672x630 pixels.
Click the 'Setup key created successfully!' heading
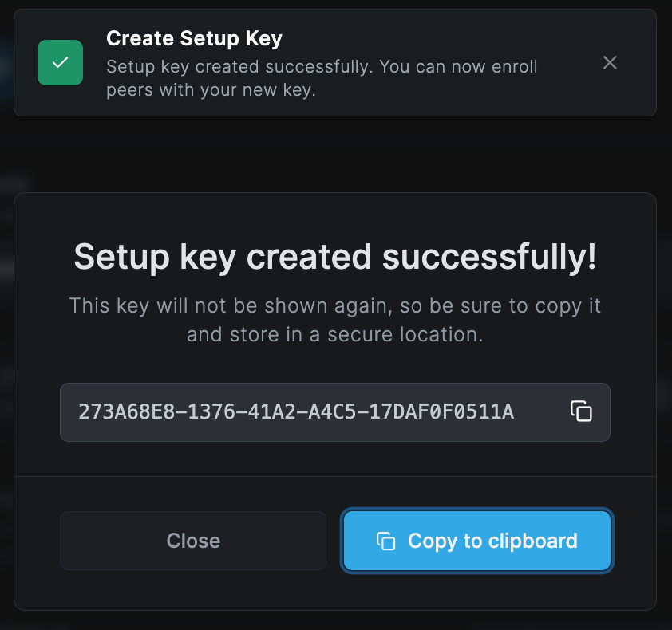[334, 257]
